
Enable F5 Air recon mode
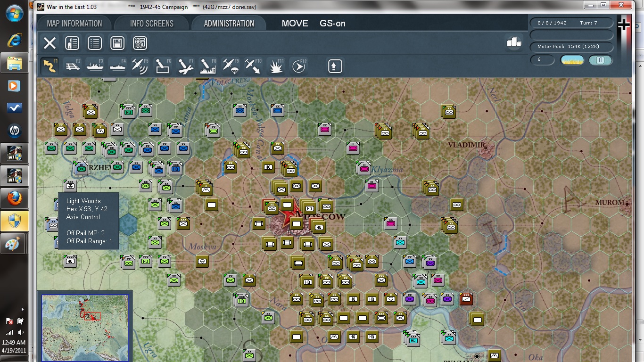click(140, 66)
